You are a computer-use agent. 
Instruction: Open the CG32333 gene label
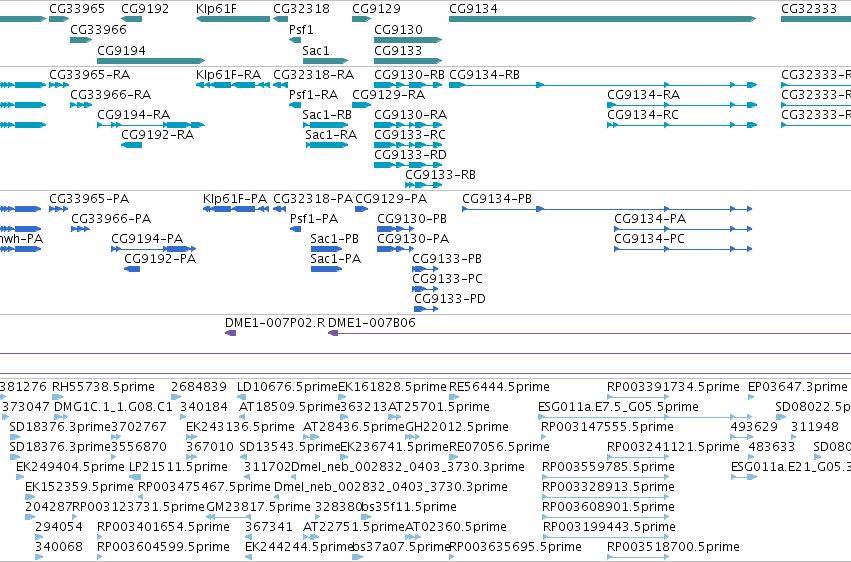[809, 9]
